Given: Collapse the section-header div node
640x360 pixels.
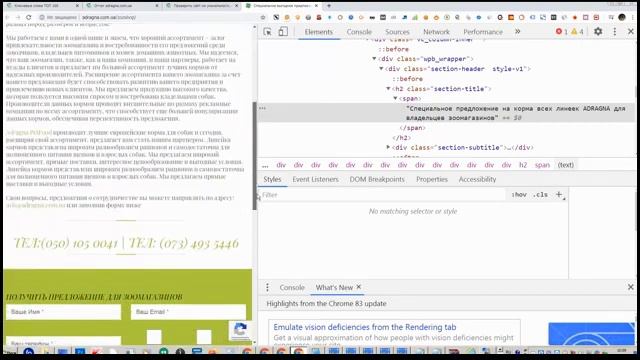Looking at the screenshot, I should (381, 69).
